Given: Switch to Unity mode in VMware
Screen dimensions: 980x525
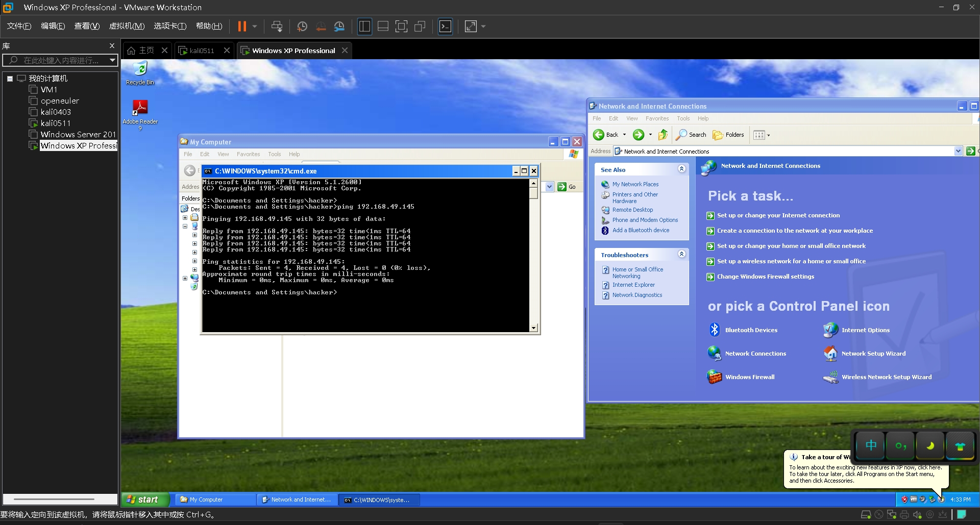Looking at the screenshot, I should 420,27.
